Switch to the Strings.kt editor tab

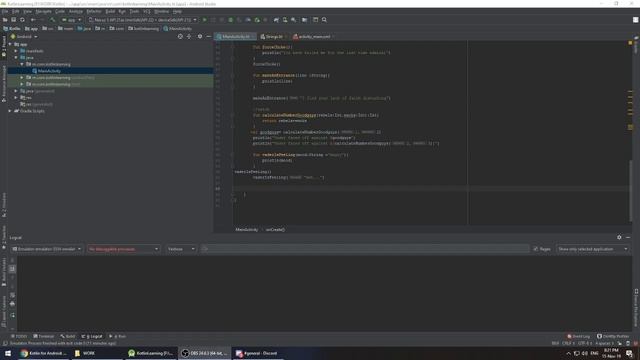click(273, 36)
